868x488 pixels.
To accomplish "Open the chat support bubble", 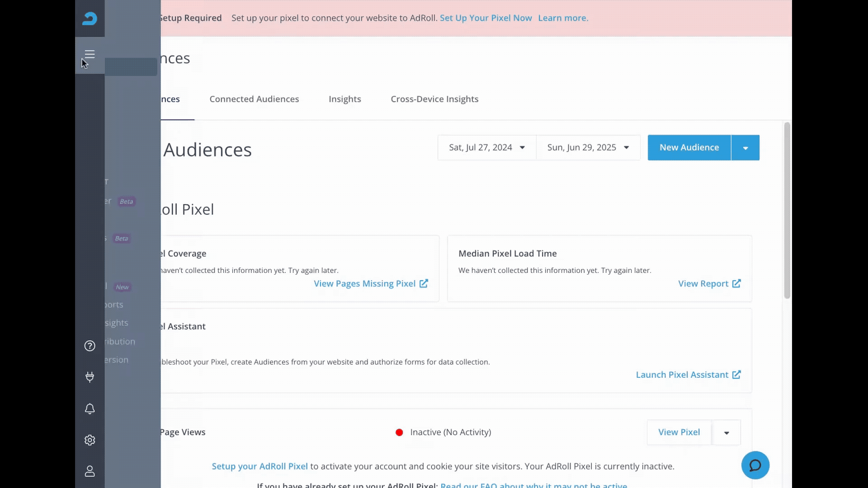I will 755,465.
